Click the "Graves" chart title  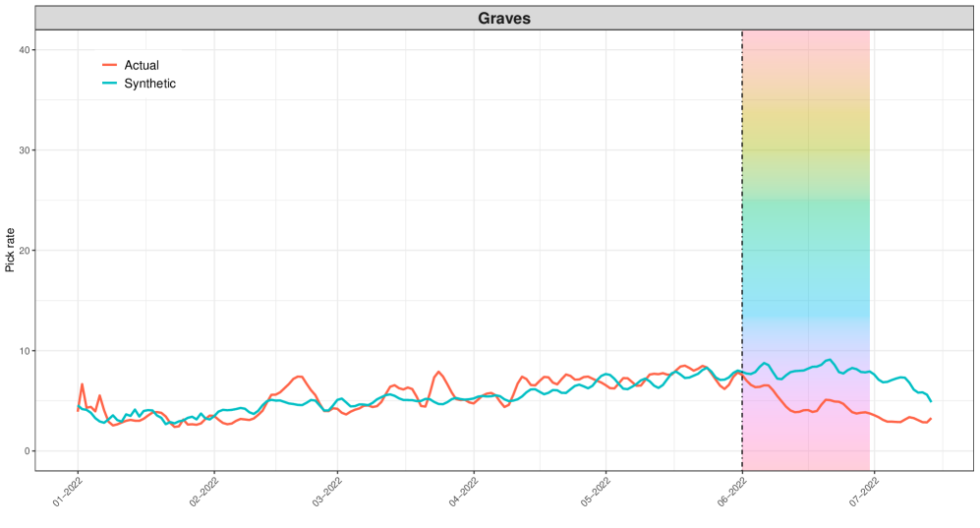coord(503,18)
